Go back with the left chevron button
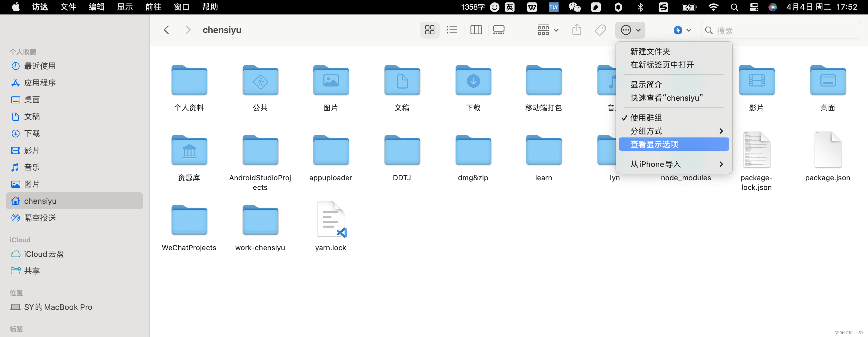Viewport: 868px width, 337px height. click(x=166, y=30)
